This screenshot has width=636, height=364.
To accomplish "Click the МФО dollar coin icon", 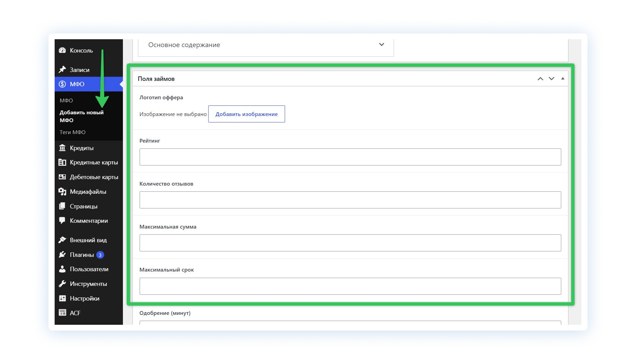I will [62, 84].
